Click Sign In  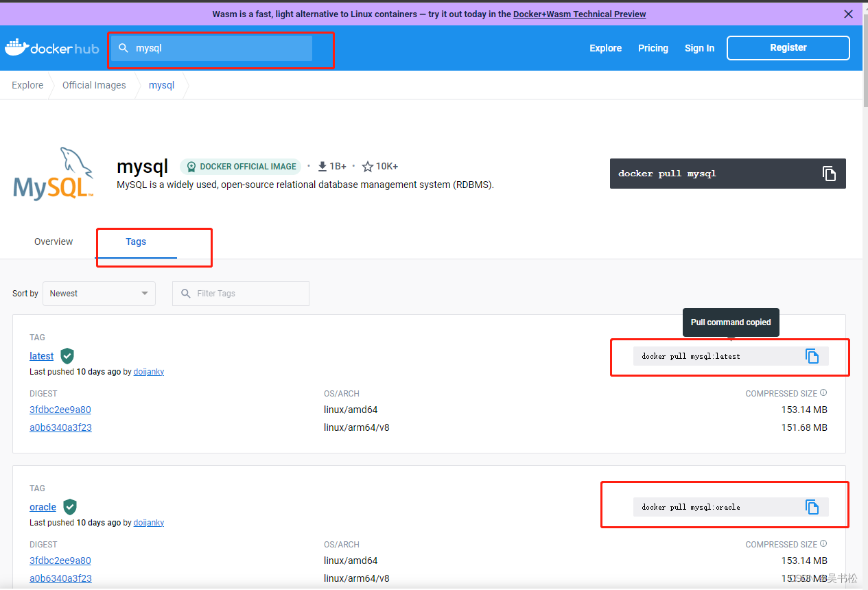699,48
